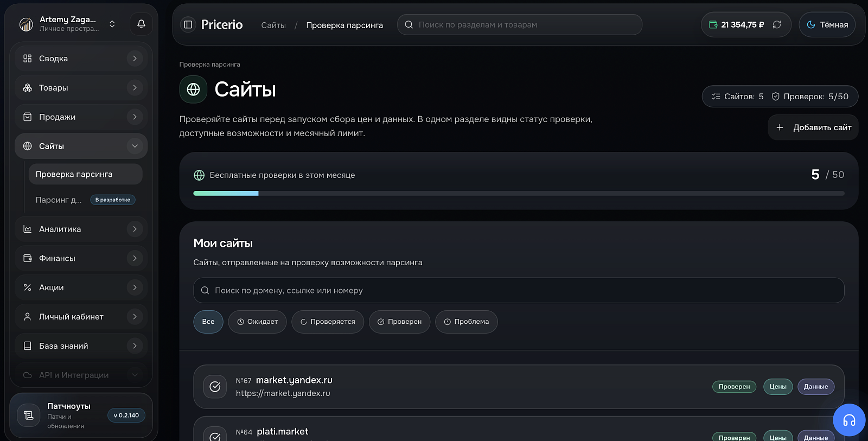868x441 pixels.
Task: Click the Pricerio logo link
Action: click(x=222, y=24)
